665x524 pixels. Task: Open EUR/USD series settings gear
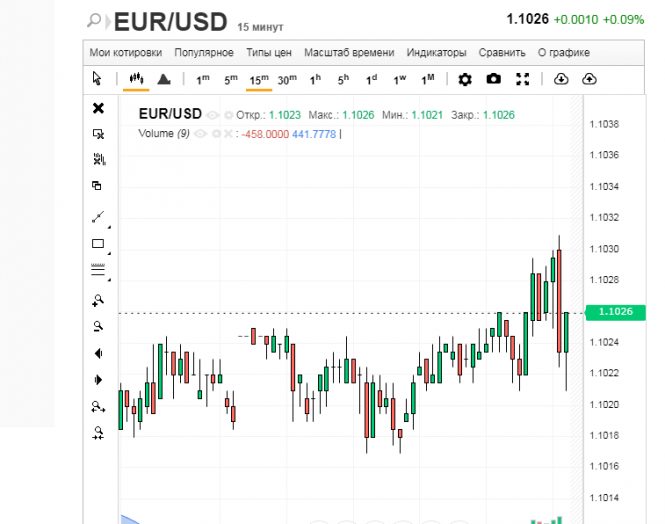coord(229,115)
